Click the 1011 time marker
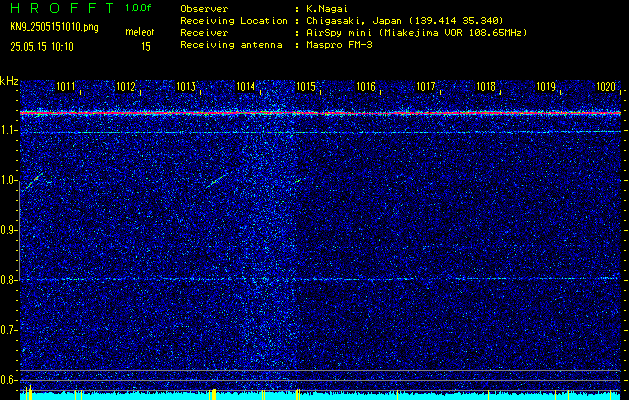This screenshot has width=629, height=400. [65, 86]
